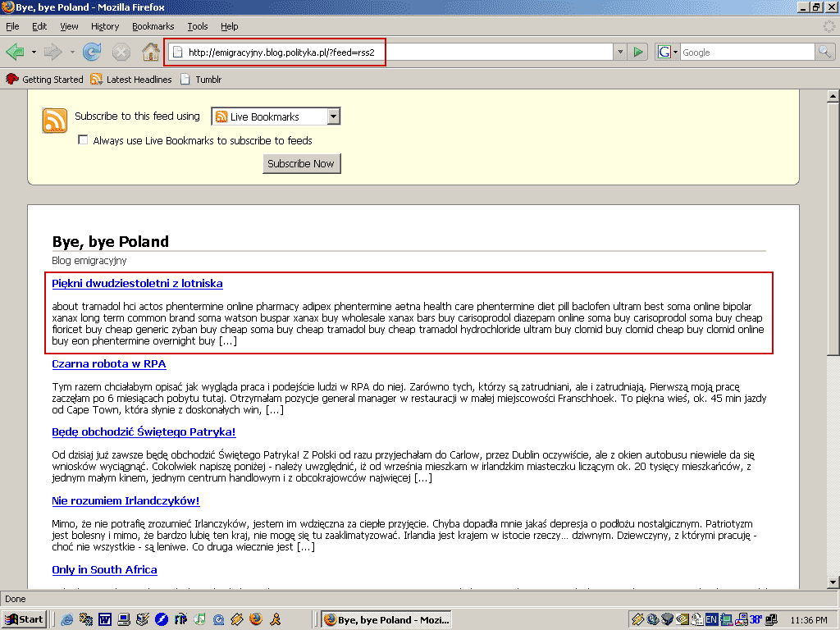Click inside the Google search field
Viewport: 840px width, 630px height.
tap(745, 52)
